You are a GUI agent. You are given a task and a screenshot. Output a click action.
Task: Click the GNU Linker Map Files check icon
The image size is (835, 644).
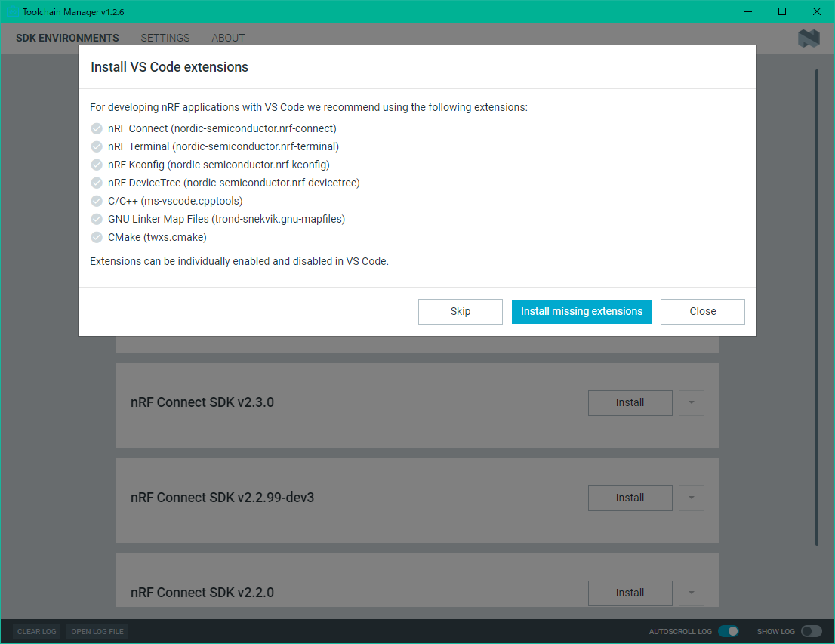click(97, 219)
